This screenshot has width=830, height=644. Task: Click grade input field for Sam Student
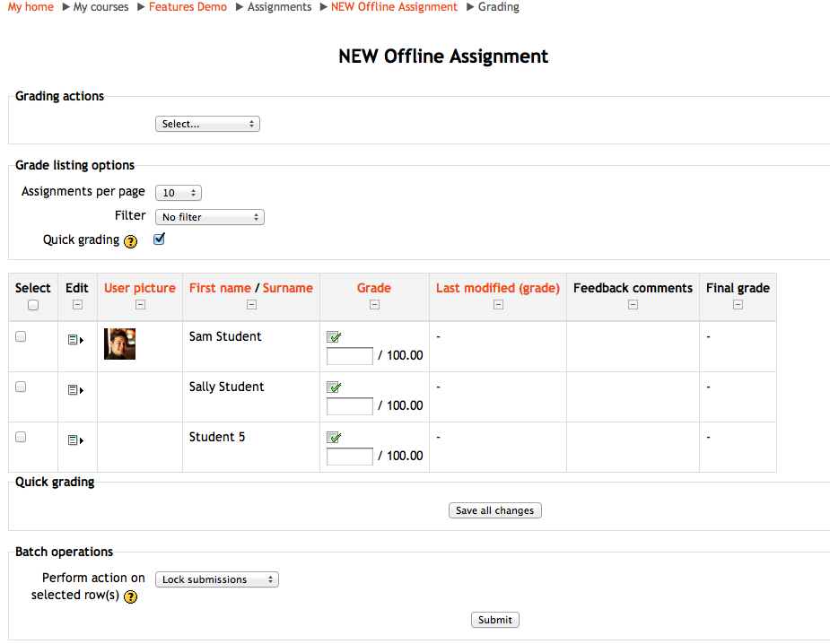tap(350, 356)
